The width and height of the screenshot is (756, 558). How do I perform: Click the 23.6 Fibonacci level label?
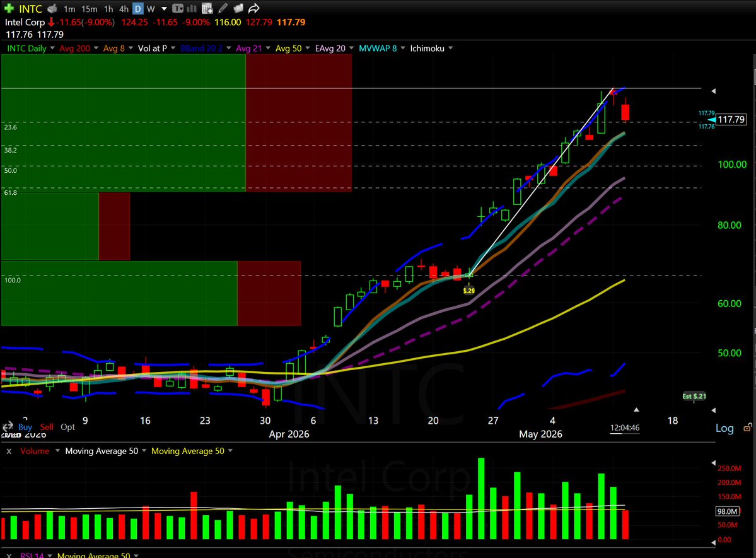pos(11,127)
